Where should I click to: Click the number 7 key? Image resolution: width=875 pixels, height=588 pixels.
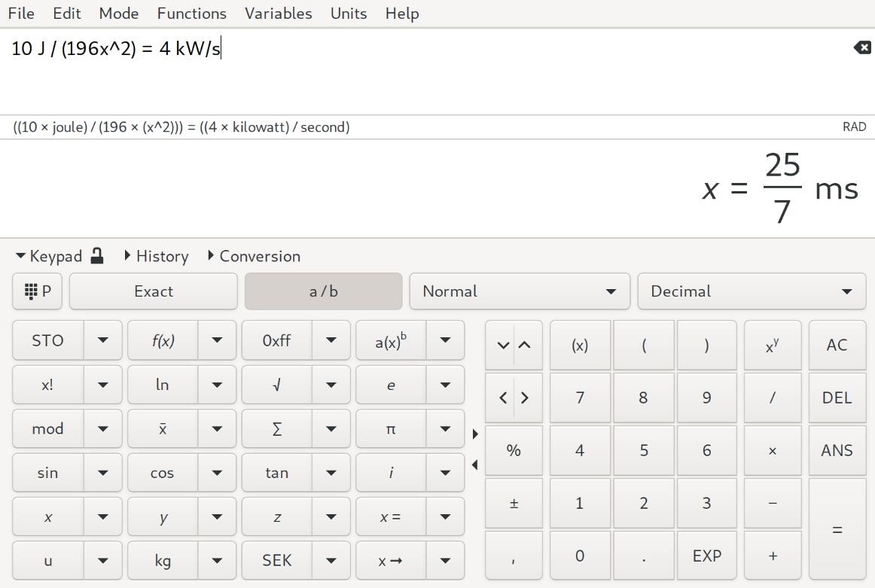(580, 398)
